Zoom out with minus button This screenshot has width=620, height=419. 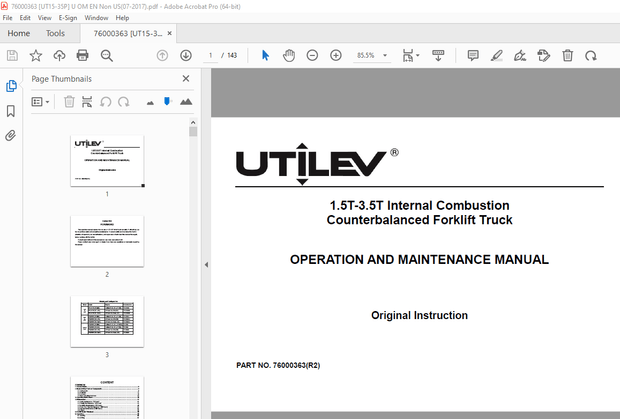[x=312, y=56]
